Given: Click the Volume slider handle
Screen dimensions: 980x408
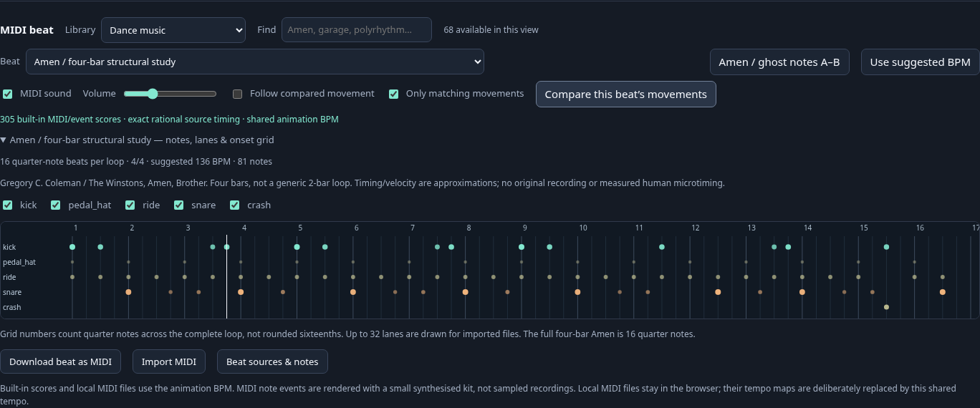Looking at the screenshot, I should (x=152, y=94).
